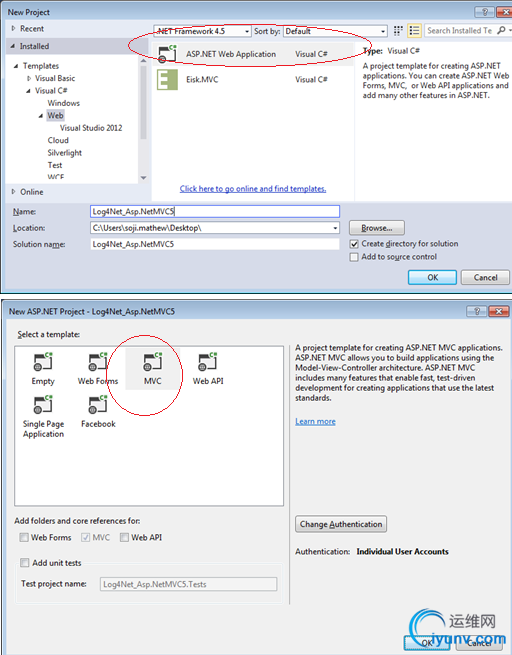Collapse the Installed section
Screen dimensions: 512x655
13,46
